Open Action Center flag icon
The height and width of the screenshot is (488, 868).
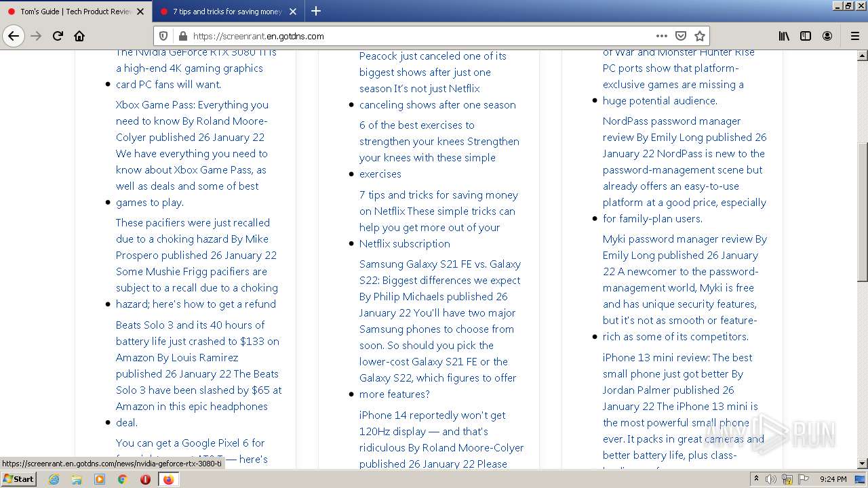click(803, 479)
